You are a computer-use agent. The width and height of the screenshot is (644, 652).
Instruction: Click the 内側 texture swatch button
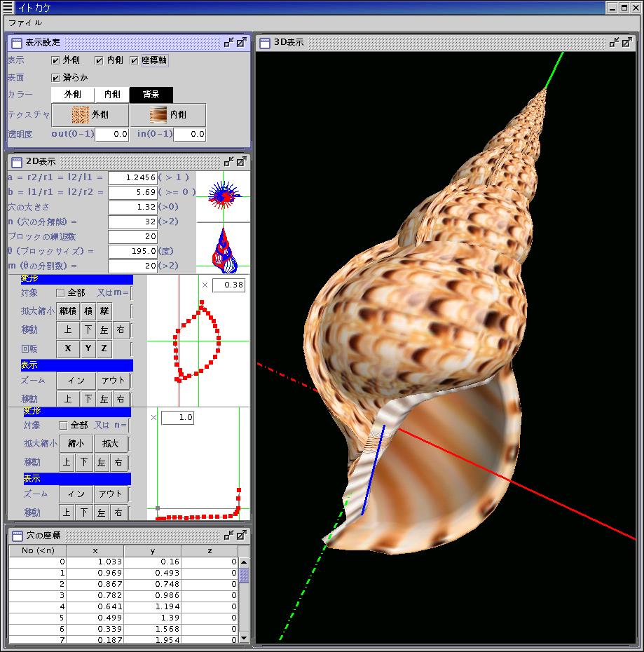point(168,114)
